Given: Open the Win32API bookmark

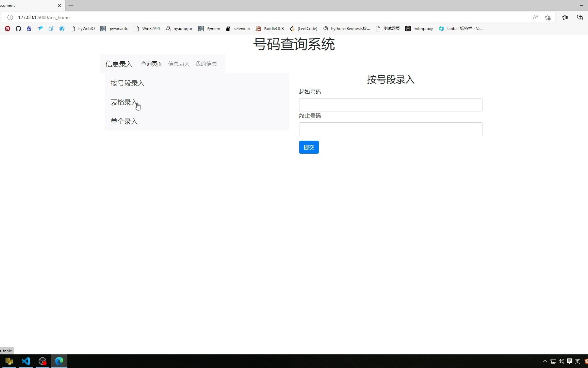Looking at the screenshot, I should [x=147, y=29].
